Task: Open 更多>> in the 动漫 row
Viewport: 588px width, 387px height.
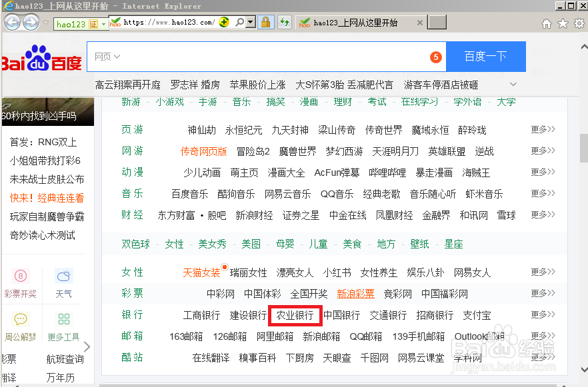Action: click(543, 172)
